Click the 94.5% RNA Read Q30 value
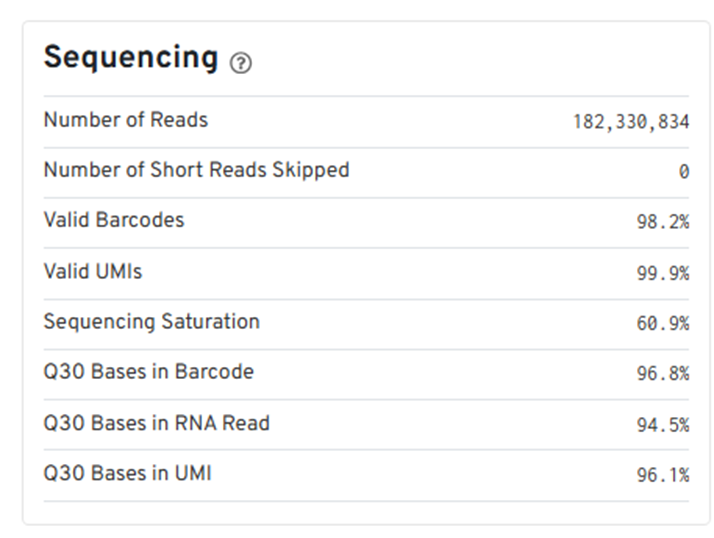The width and height of the screenshot is (714, 538). click(x=662, y=425)
